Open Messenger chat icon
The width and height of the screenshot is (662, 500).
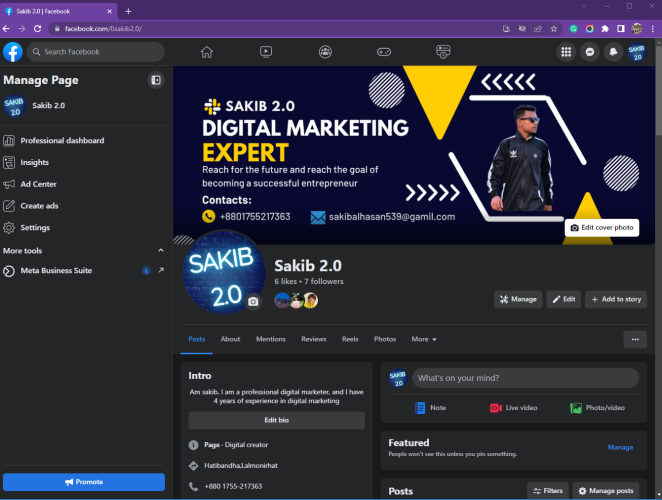[x=590, y=52]
